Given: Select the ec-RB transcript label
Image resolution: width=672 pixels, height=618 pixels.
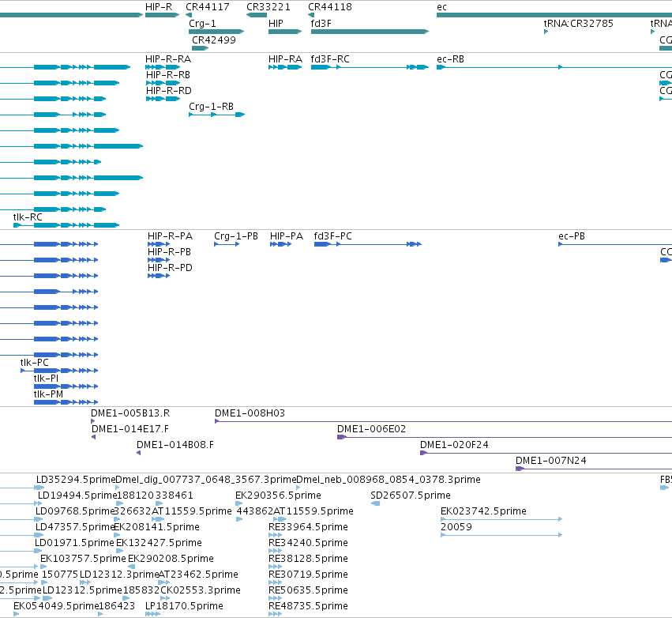Looking at the screenshot, I should (450, 58).
